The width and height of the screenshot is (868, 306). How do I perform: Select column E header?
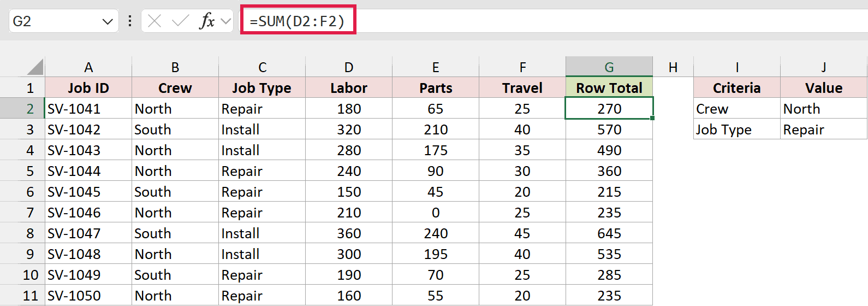(x=436, y=67)
